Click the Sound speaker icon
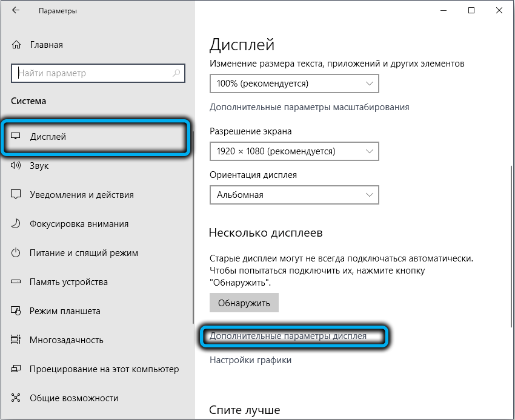 16,166
